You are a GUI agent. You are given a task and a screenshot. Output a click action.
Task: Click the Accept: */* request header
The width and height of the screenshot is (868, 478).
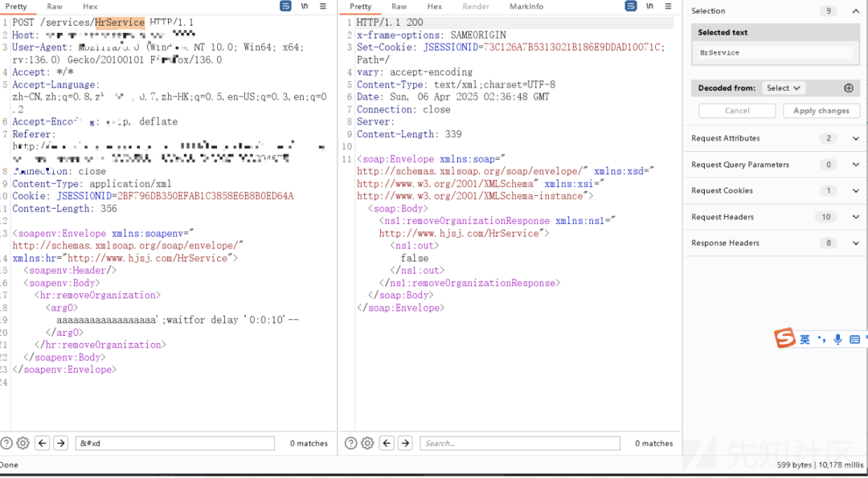click(x=43, y=72)
